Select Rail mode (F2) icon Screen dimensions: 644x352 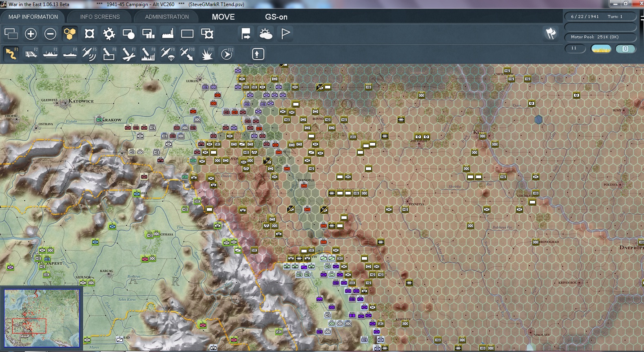[31, 54]
